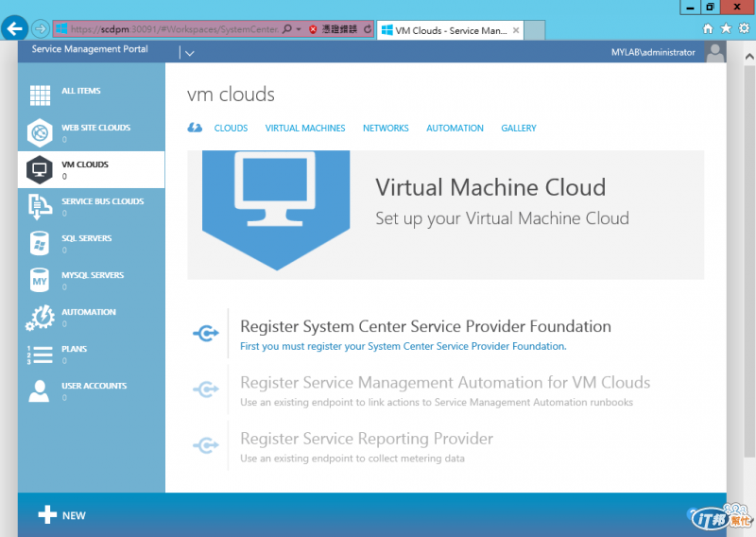Click the address bar search magnifier icon
756x537 pixels.
(287, 29)
